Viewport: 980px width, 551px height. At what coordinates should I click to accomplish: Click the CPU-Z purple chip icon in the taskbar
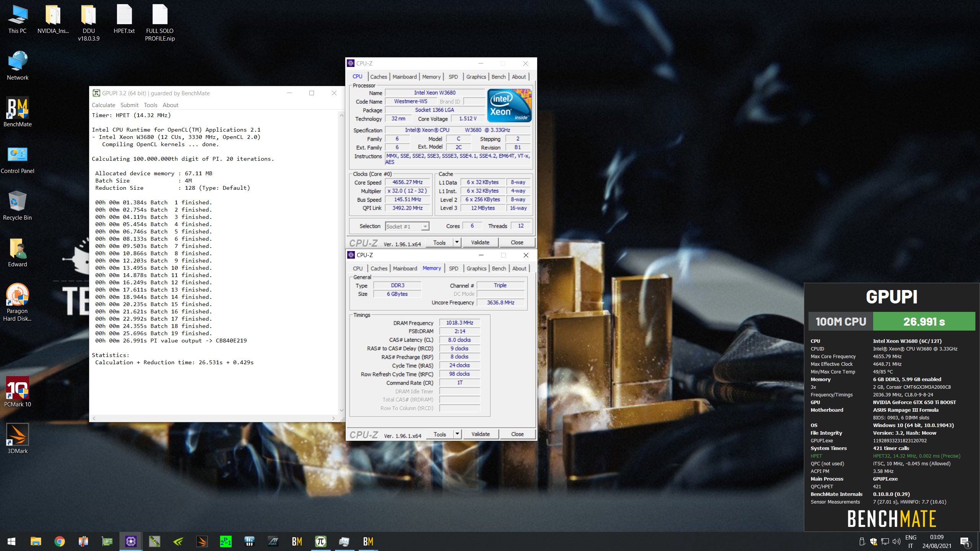(131, 541)
